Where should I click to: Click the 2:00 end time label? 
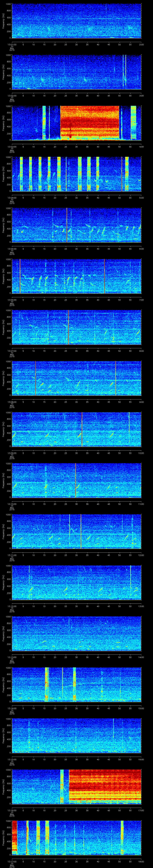click(x=141, y=44)
